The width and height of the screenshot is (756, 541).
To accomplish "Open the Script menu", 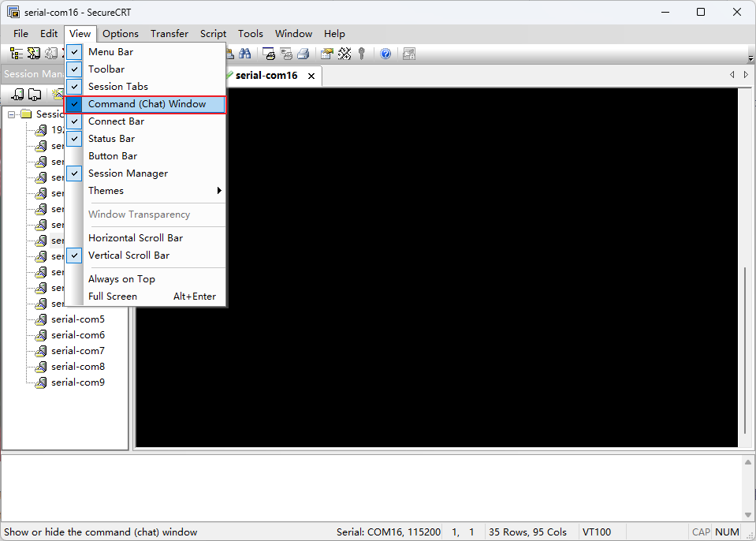I will [213, 34].
